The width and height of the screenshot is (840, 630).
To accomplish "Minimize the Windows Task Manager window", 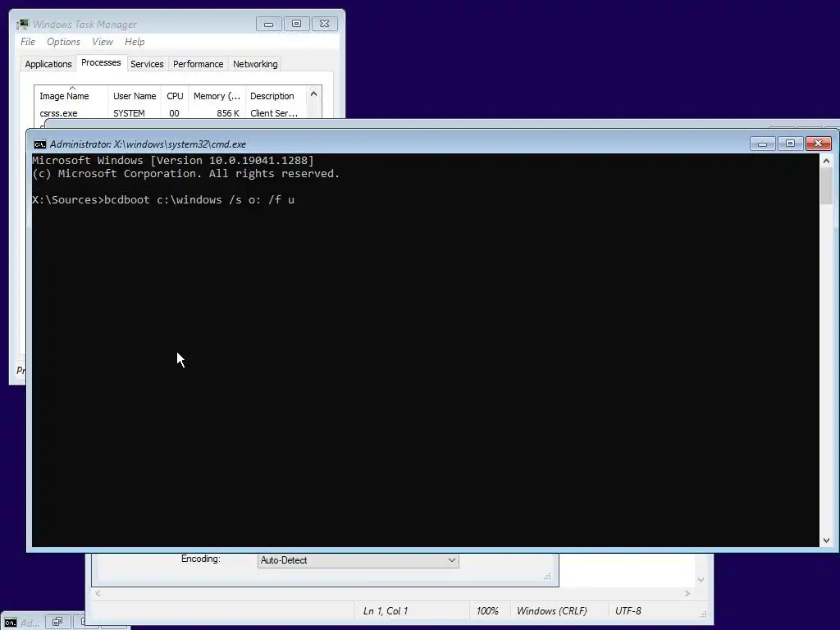I will [x=269, y=24].
